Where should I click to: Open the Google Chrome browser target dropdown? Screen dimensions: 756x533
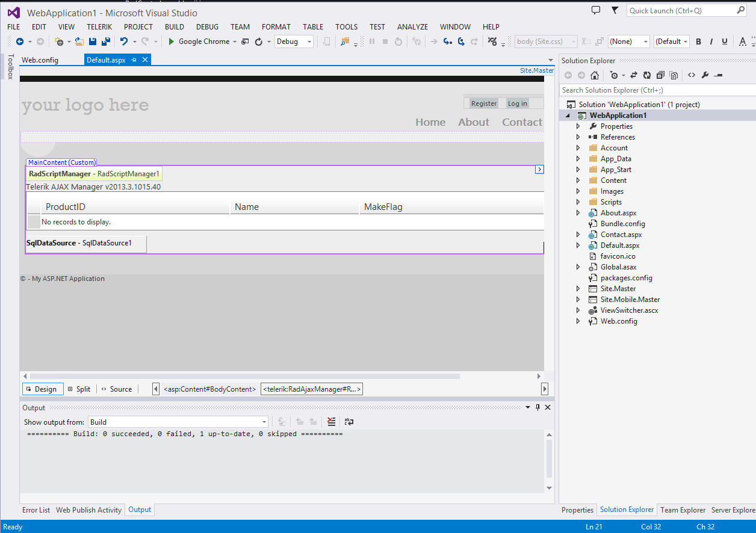coord(234,42)
